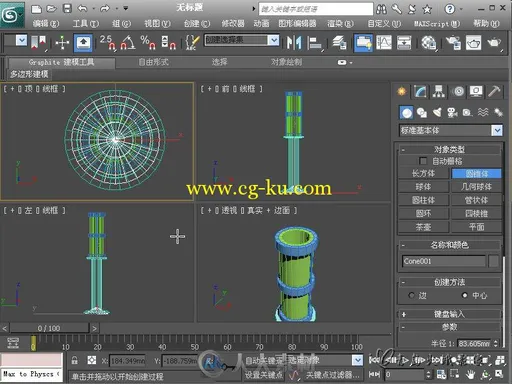Viewport: 512px width, 384px height.
Task: Toggle the Angle Snap icon
Action: click(x=128, y=43)
